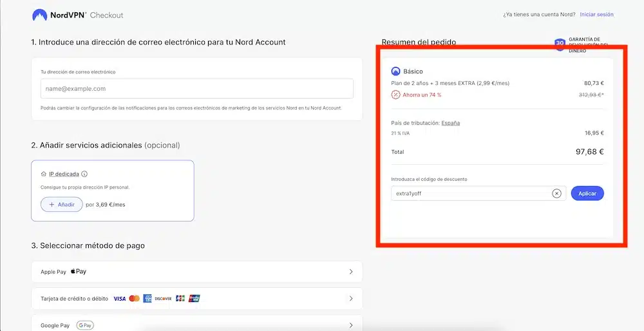Click the Tarjeta de crédito o débito label

(x=74, y=299)
